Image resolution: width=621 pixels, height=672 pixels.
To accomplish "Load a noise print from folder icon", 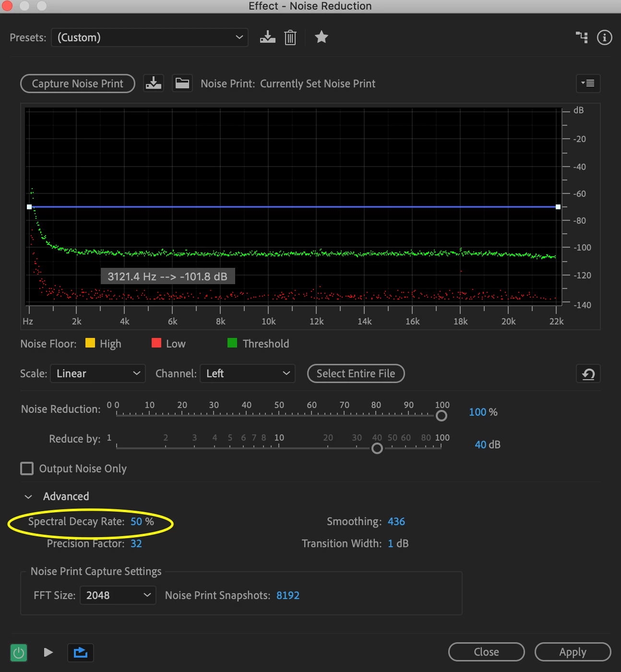I will click(182, 83).
